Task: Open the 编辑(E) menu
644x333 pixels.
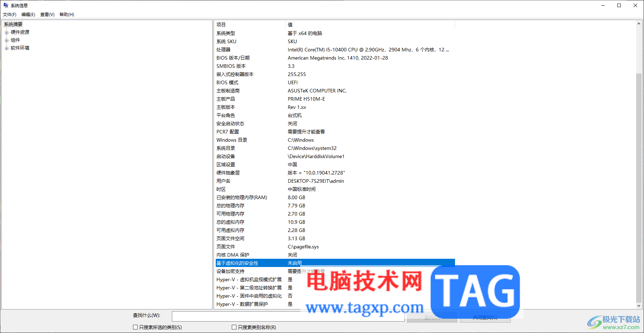Action: click(28, 15)
